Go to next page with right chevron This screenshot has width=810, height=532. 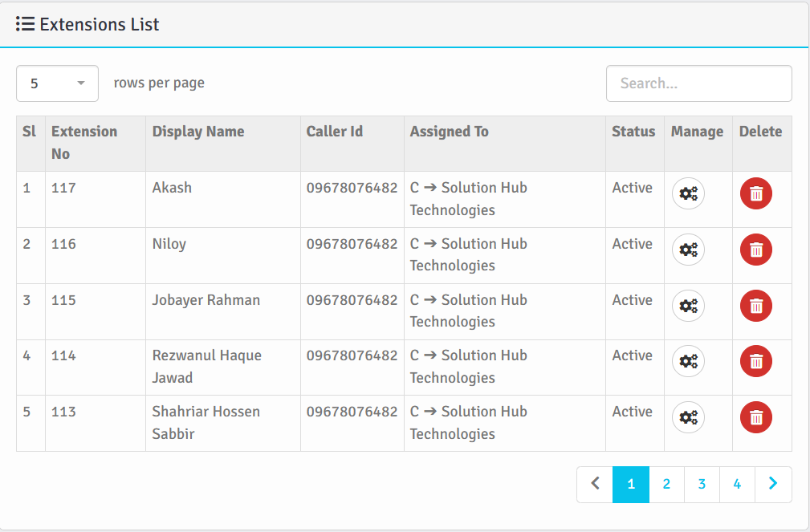pos(773,484)
